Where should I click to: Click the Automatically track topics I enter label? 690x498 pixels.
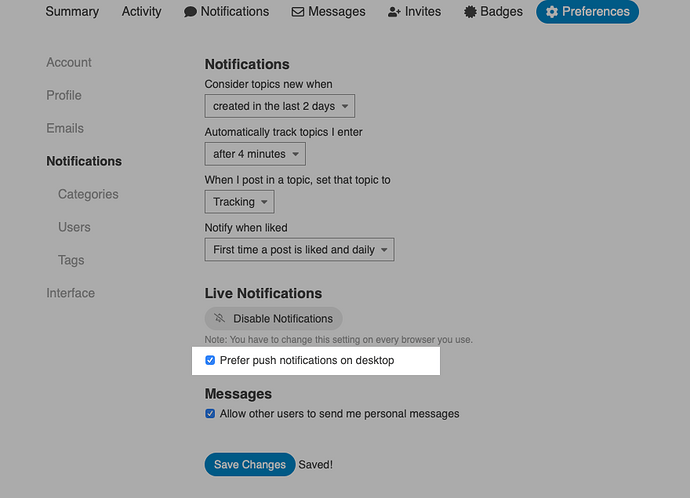point(283,132)
